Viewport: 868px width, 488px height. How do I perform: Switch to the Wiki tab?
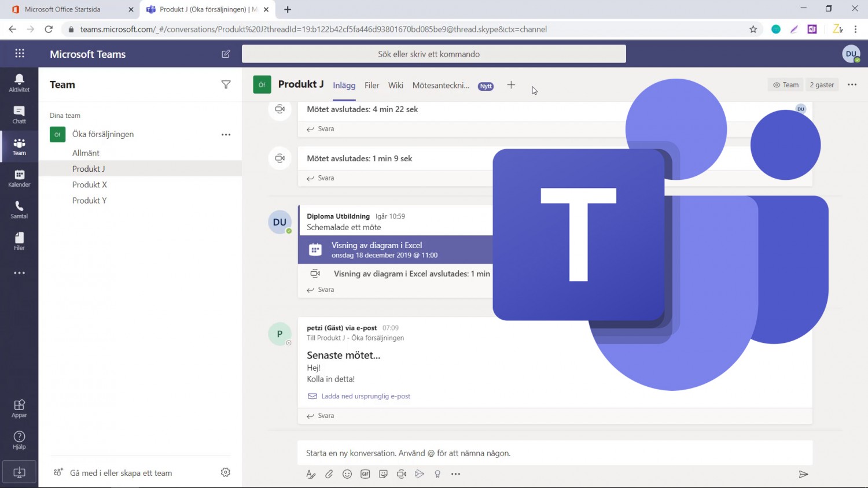coord(396,86)
